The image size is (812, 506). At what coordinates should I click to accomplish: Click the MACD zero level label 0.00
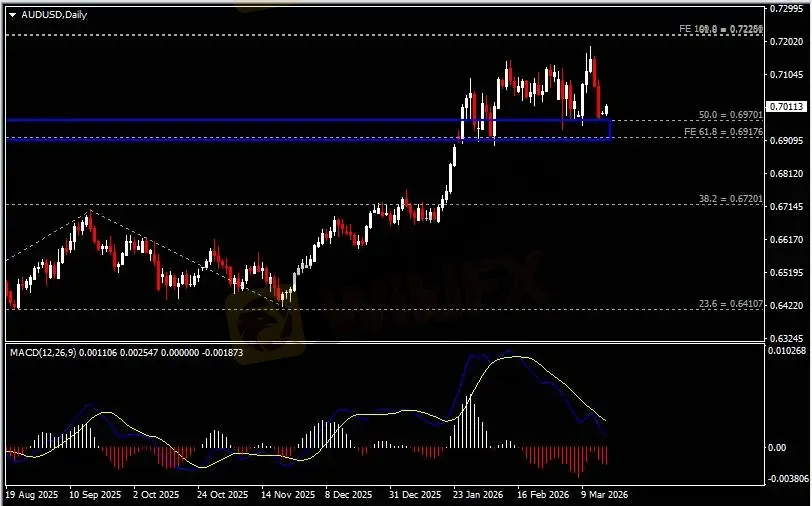[777, 447]
